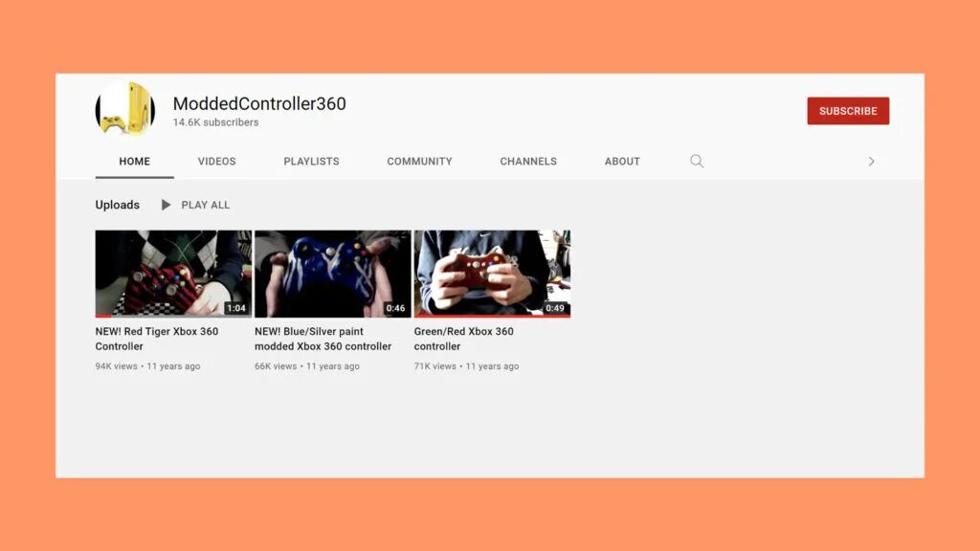
Task: Click '66K views • 11 years ago' text
Action: (x=307, y=366)
